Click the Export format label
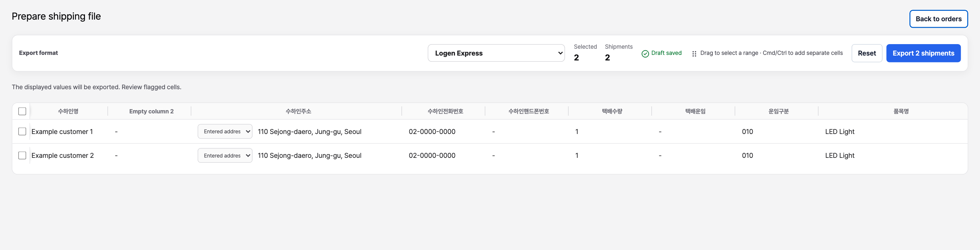 tap(39, 53)
